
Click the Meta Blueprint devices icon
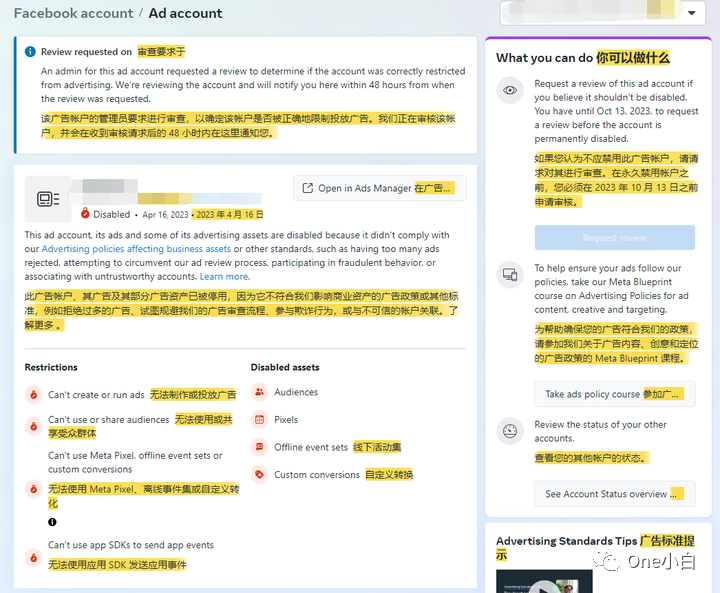510,275
